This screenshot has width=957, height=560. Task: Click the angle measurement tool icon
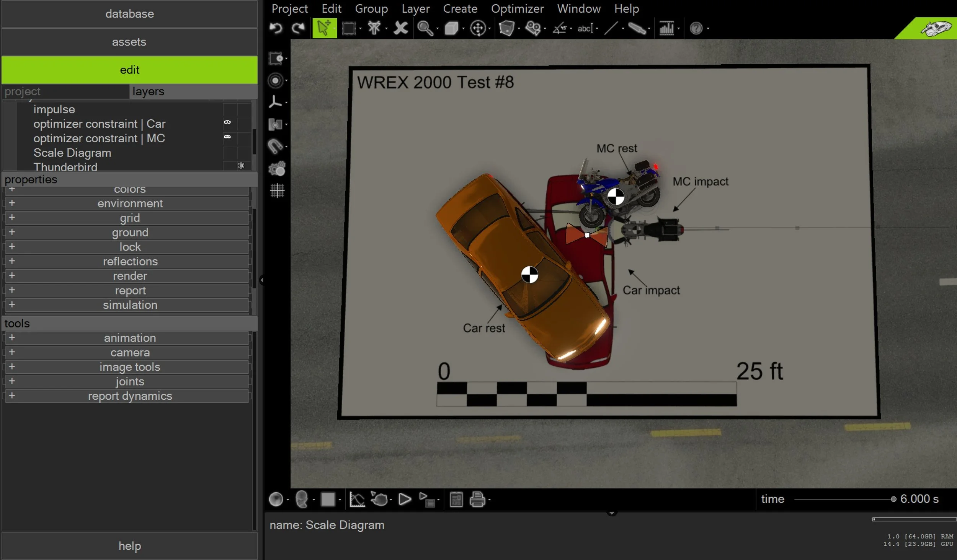[560, 28]
